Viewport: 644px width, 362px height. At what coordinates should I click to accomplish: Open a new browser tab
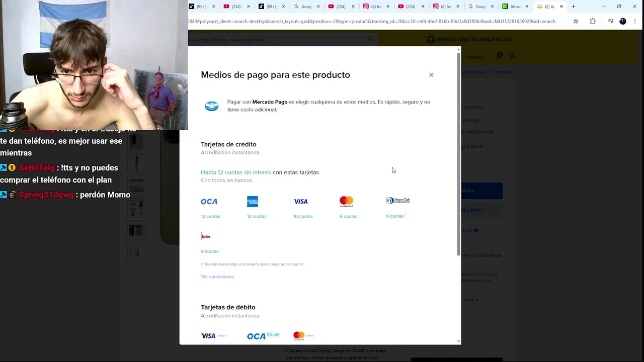(574, 7)
